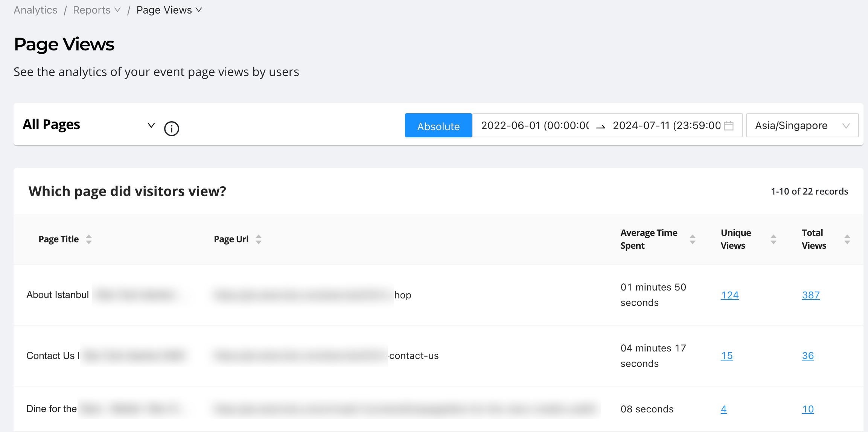The image size is (868, 432).
Task: Open total views link 387
Action: point(811,295)
